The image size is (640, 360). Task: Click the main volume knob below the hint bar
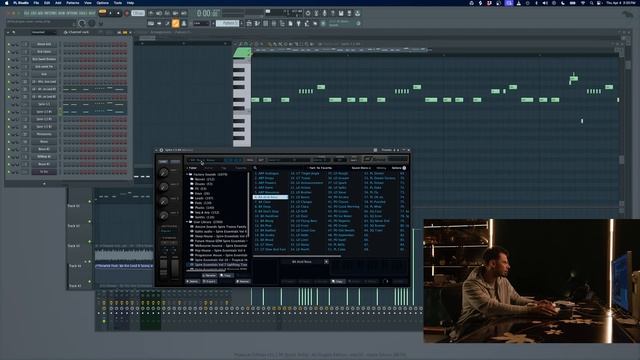[82, 24]
